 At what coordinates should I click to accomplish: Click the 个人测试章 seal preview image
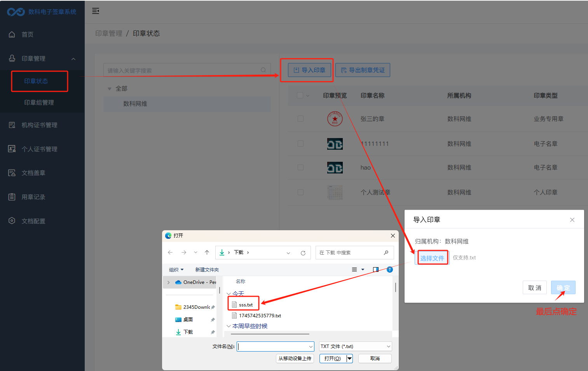pos(335,192)
